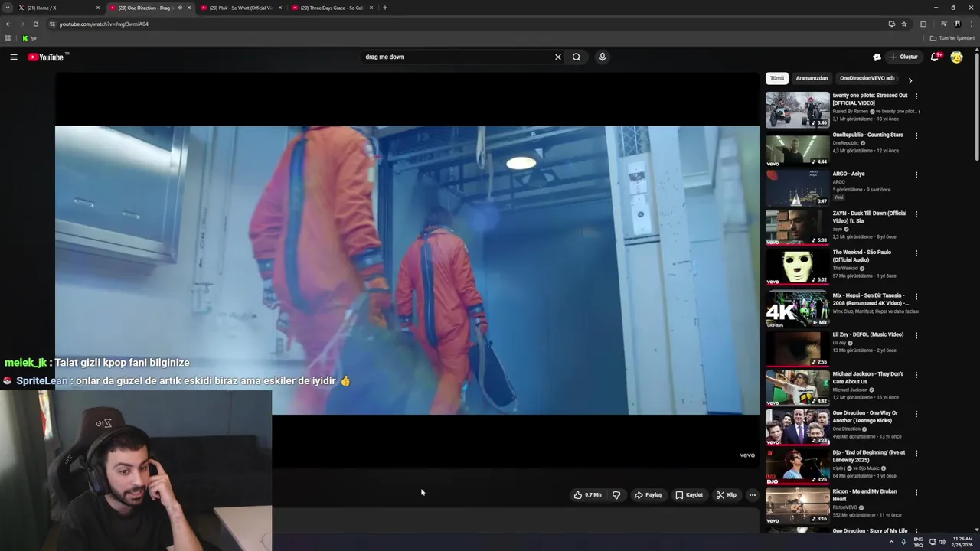980x551 pixels.
Task: Open Rixton Me and My Broken Heart thumbnail
Action: [797, 505]
